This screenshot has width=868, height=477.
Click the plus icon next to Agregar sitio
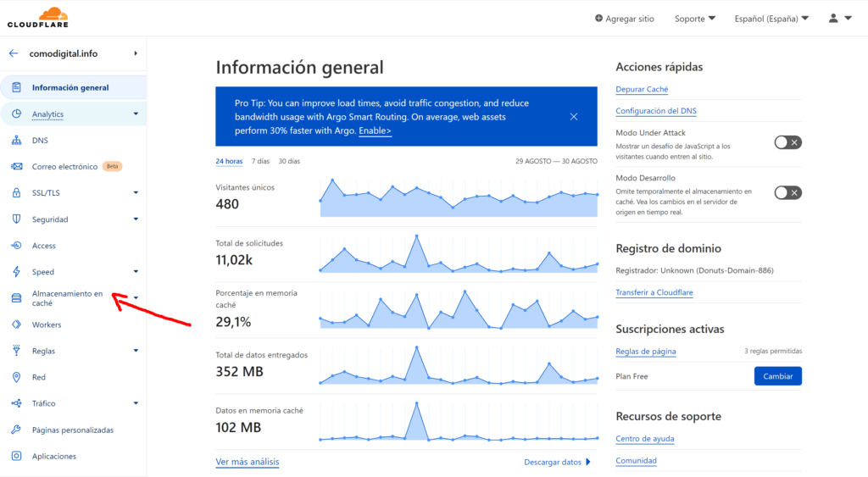tap(598, 19)
